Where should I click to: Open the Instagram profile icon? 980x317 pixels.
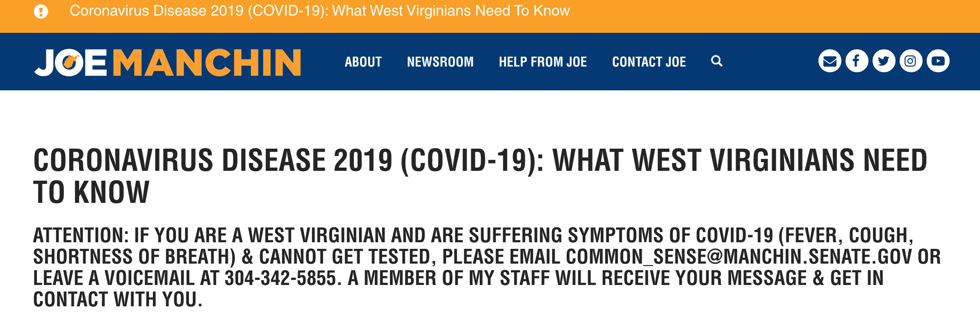pyautogui.click(x=911, y=61)
